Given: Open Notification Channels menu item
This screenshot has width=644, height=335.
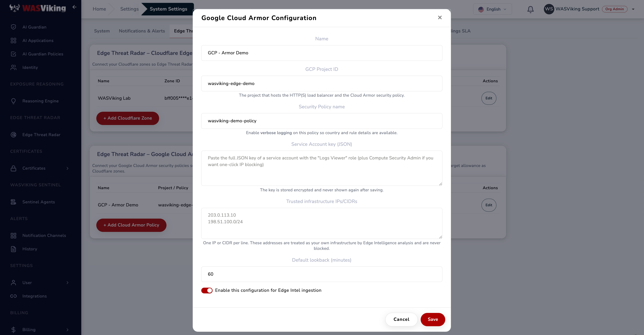Looking at the screenshot, I should (x=44, y=235).
